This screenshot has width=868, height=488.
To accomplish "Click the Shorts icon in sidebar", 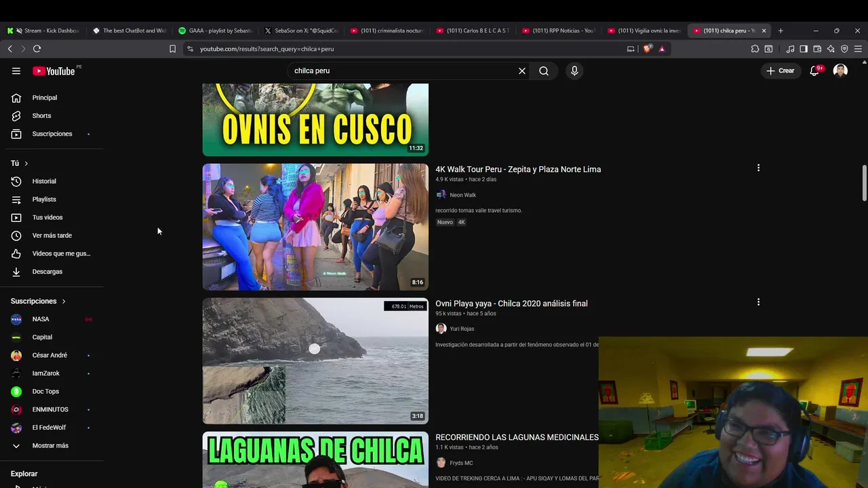I will [x=16, y=116].
